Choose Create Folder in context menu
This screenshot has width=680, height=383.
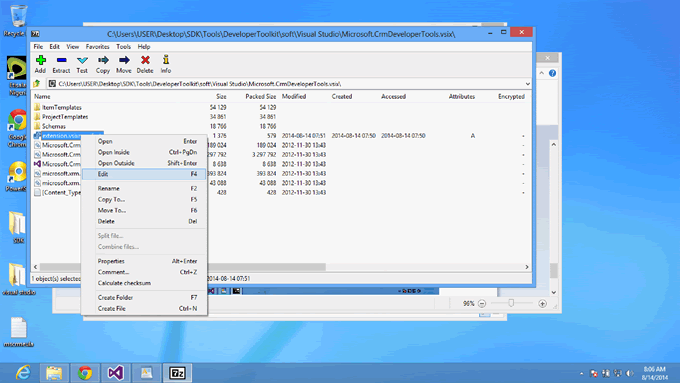pos(144,298)
